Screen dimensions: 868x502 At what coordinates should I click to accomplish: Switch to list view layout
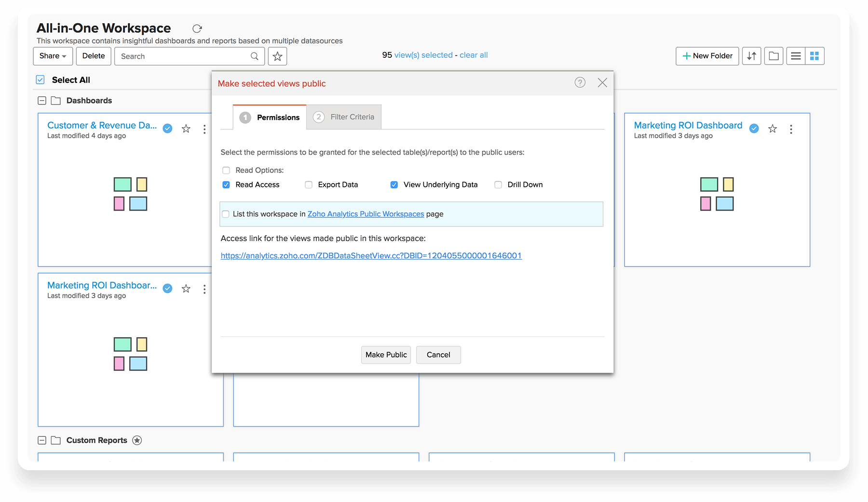click(796, 56)
